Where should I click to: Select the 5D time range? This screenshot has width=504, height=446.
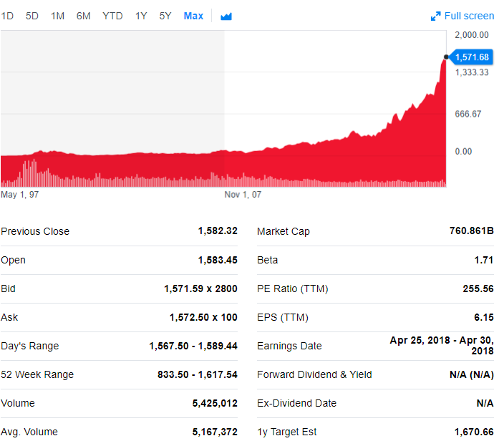[32, 16]
